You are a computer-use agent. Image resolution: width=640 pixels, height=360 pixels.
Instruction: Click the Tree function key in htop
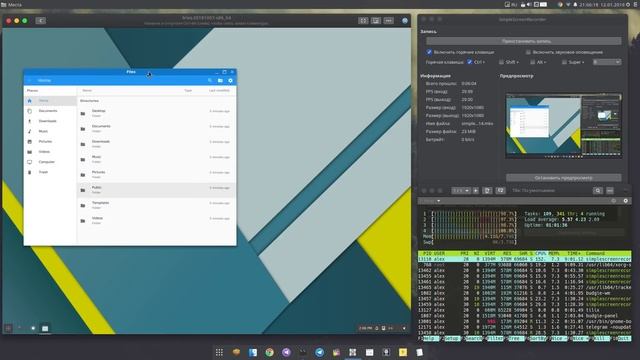(x=517, y=339)
